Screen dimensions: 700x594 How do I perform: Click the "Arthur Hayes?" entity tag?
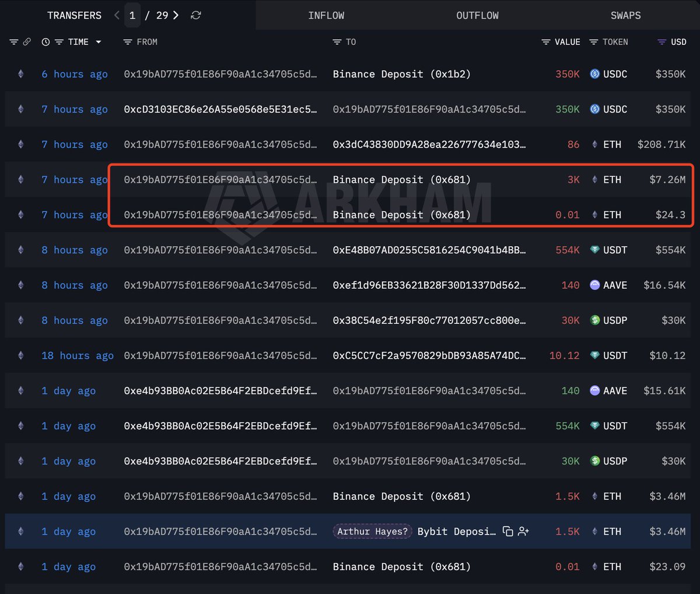372,532
